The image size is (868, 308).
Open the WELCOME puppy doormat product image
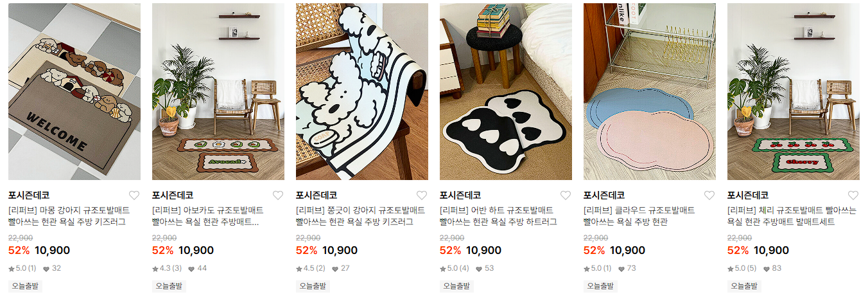pyautogui.click(x=74, y=91)
